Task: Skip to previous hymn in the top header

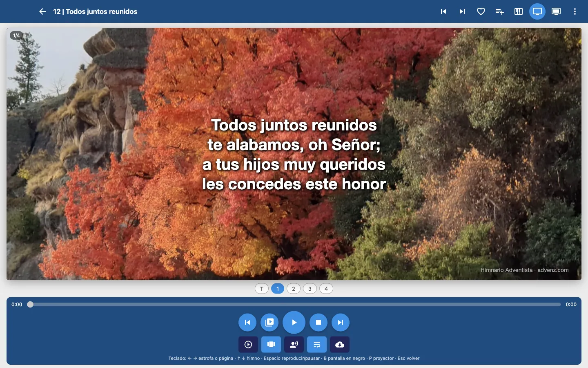Action: (443, 11)
